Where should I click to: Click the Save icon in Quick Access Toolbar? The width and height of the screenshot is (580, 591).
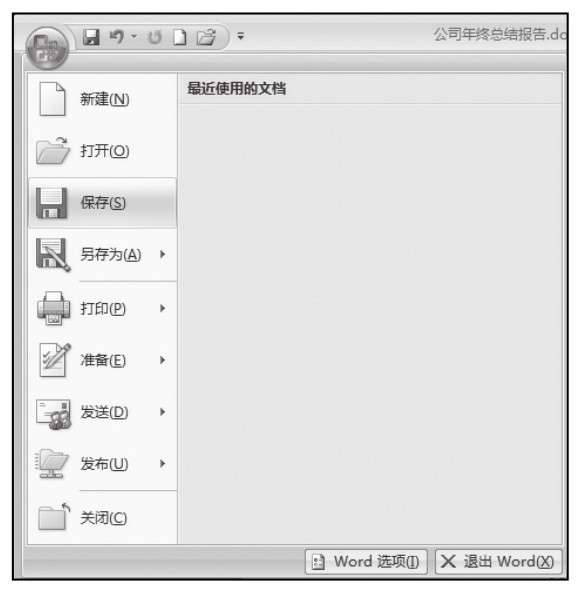click(x=91, y=37)
